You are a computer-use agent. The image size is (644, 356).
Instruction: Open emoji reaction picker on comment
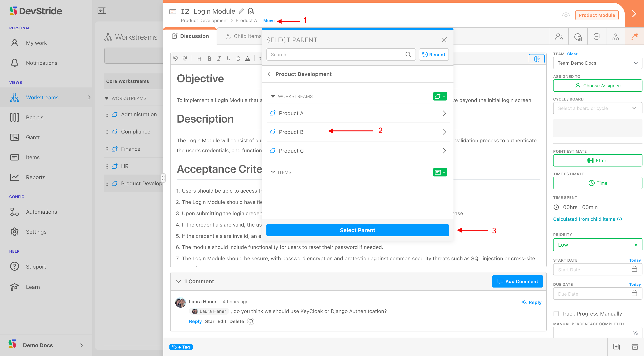(251, 321)
